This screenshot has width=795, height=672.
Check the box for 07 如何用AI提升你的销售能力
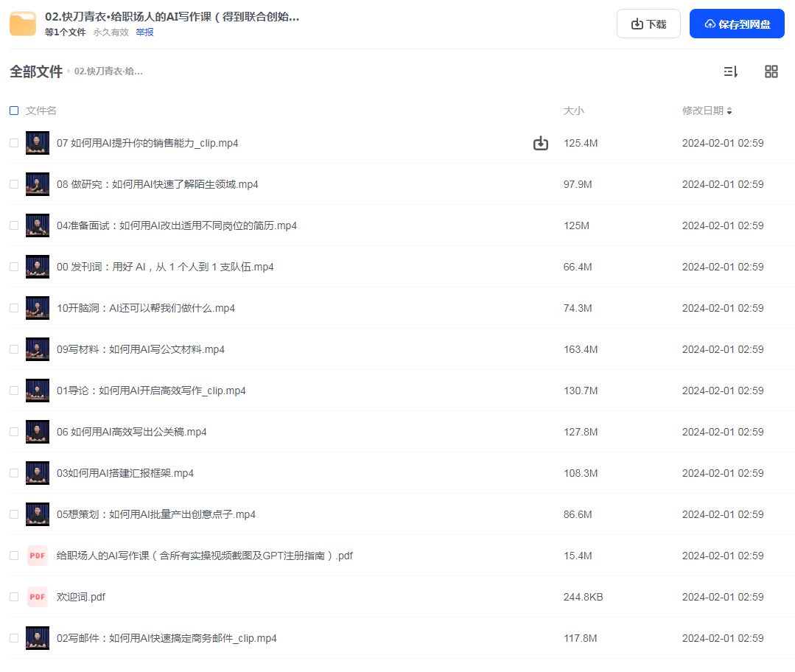14,143
